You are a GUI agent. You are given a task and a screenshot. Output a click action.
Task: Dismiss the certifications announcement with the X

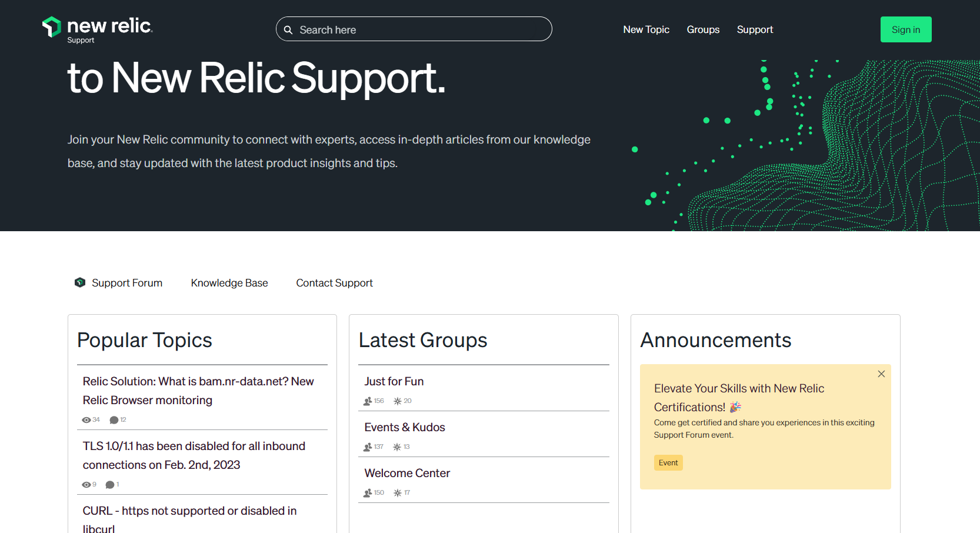coord(881,374)
